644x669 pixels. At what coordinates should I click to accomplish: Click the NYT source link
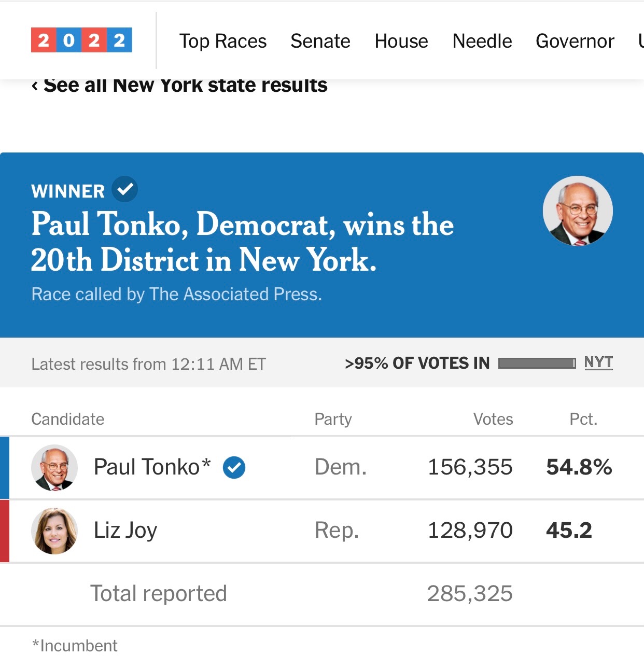598,363
